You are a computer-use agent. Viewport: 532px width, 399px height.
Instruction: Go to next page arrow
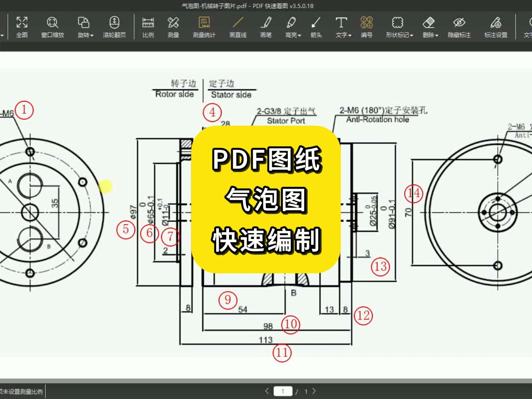314,391
